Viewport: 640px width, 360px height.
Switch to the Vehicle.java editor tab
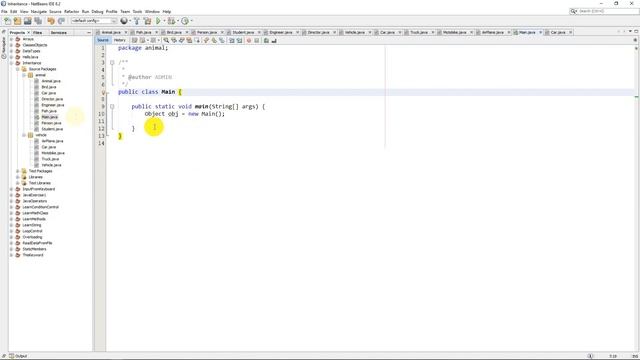(355, 32)
